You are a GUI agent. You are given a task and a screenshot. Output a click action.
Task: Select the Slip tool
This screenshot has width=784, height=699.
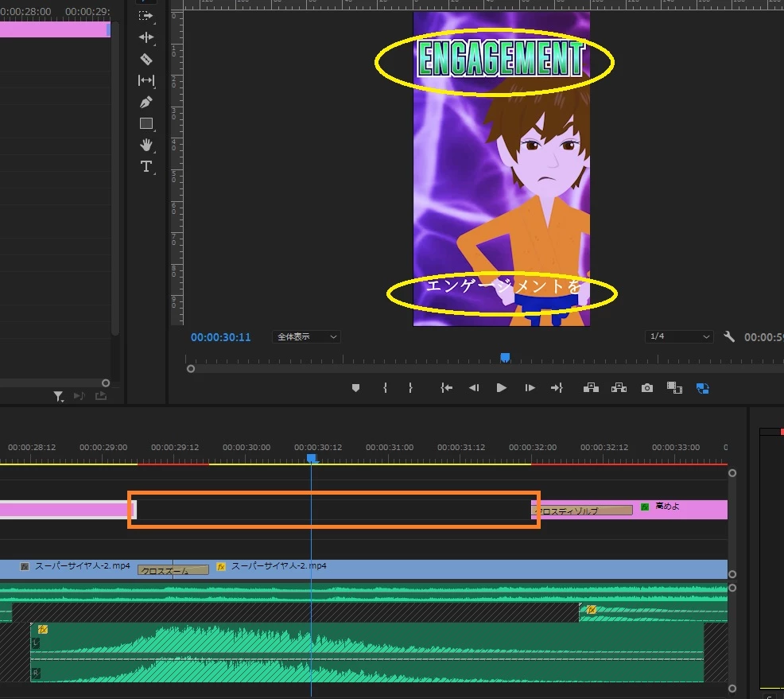[146, 80]
